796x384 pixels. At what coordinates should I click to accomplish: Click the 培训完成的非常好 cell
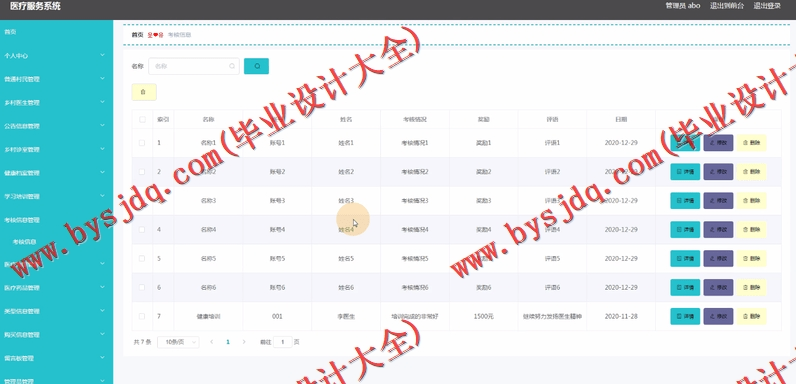tap(415, 316)
